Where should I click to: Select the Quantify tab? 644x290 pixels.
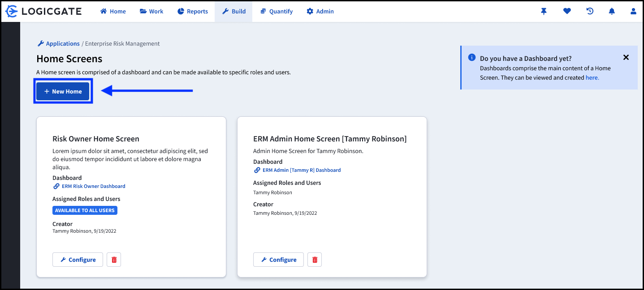276,11
